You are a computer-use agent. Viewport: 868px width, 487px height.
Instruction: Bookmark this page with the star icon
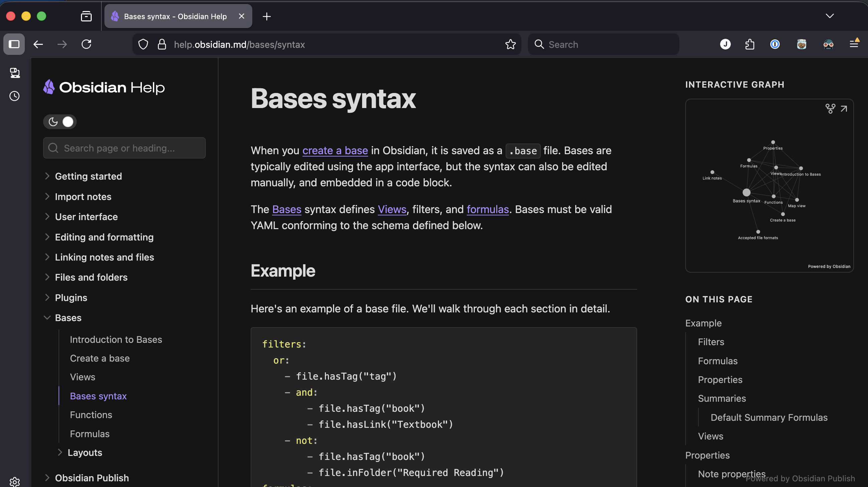coord(511,44)
